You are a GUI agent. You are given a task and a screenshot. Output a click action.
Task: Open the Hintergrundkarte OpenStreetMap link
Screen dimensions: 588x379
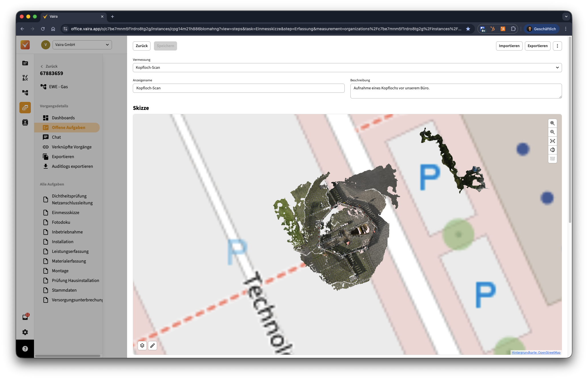[536, 352]
